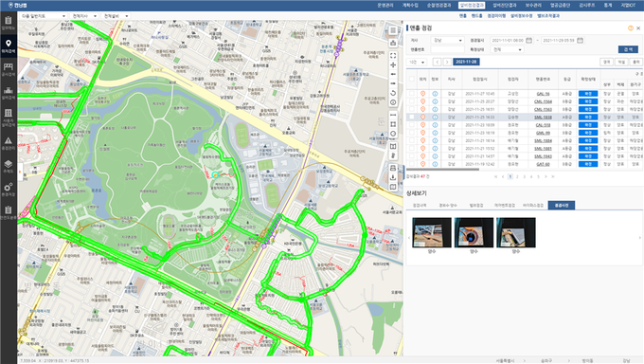Image resolution: width=644 pixels, height=364 pixels.
Task: Click the layers stack icon in sidebar
Action: [x=9, y=166]
